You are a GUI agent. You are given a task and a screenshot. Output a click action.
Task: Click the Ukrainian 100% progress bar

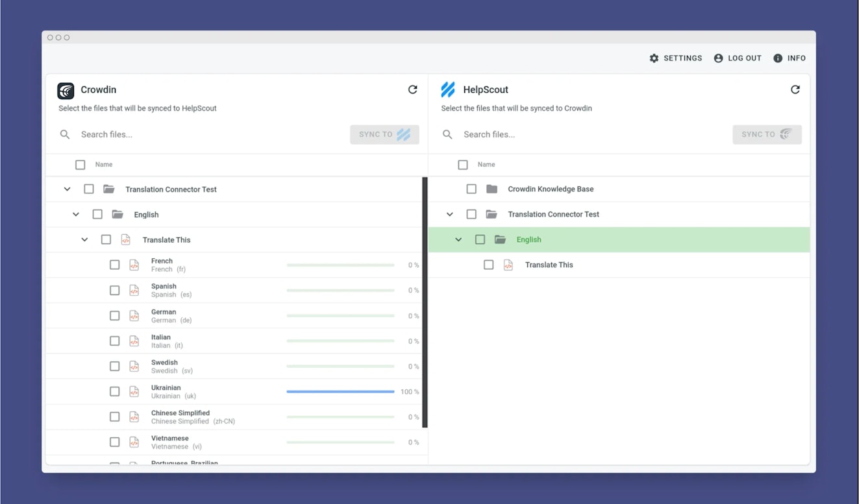pyautogui.click(x=340, y=392)
